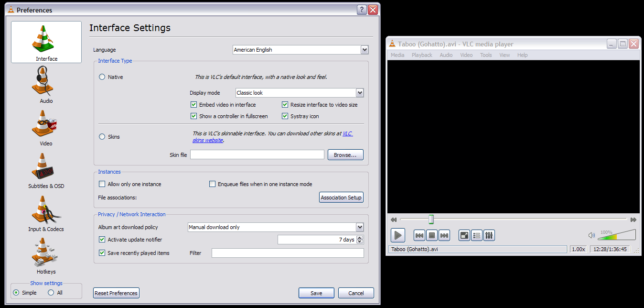Open the Video preferences category
644x308 pixels.
[x=46, y=127]
